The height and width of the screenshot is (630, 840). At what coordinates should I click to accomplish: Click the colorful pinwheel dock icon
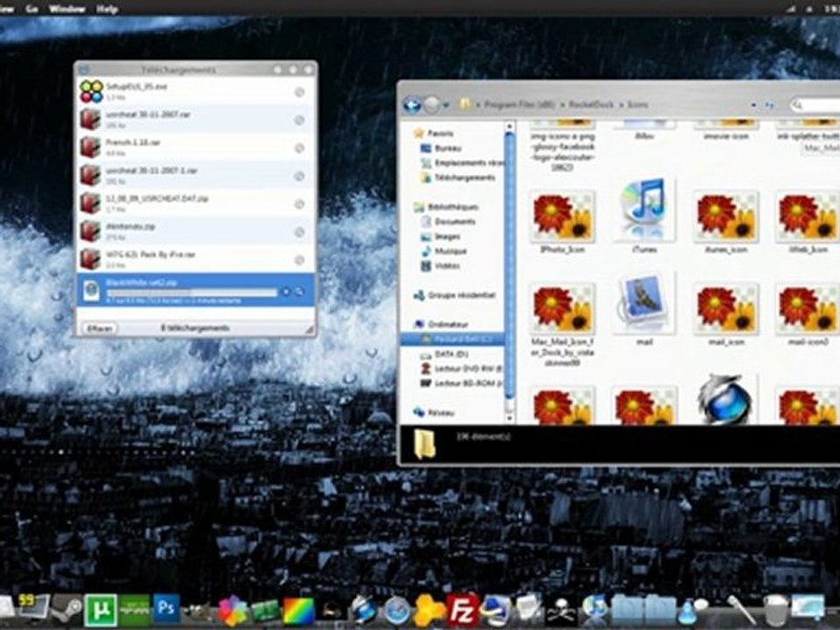point(232,610)
